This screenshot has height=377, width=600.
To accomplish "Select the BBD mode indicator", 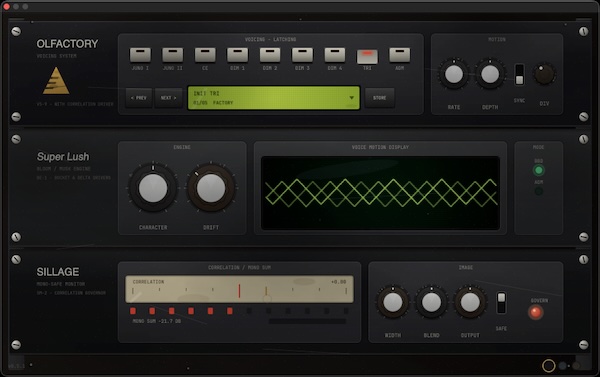I will click(538, 170).
